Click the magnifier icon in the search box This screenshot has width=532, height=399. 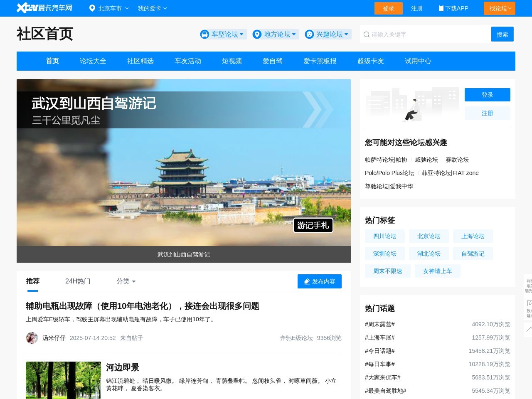(367, 34)
